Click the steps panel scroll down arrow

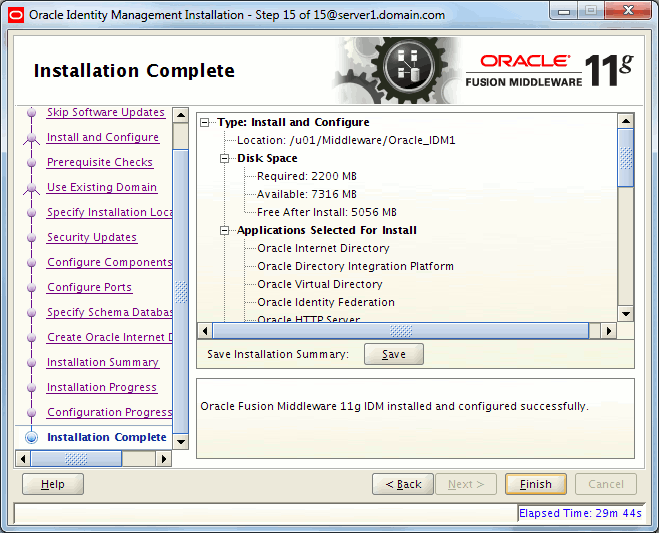(181, 442)
